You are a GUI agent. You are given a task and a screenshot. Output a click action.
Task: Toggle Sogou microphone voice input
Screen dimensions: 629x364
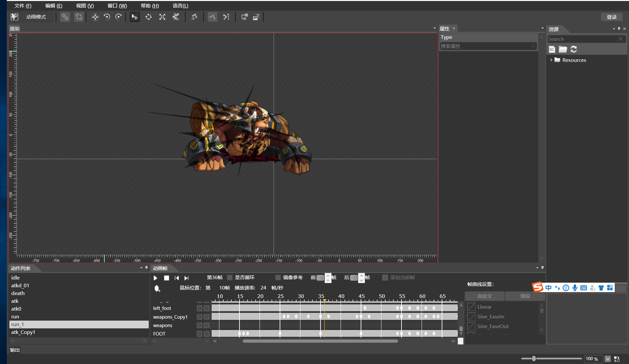tap(575, 288)
